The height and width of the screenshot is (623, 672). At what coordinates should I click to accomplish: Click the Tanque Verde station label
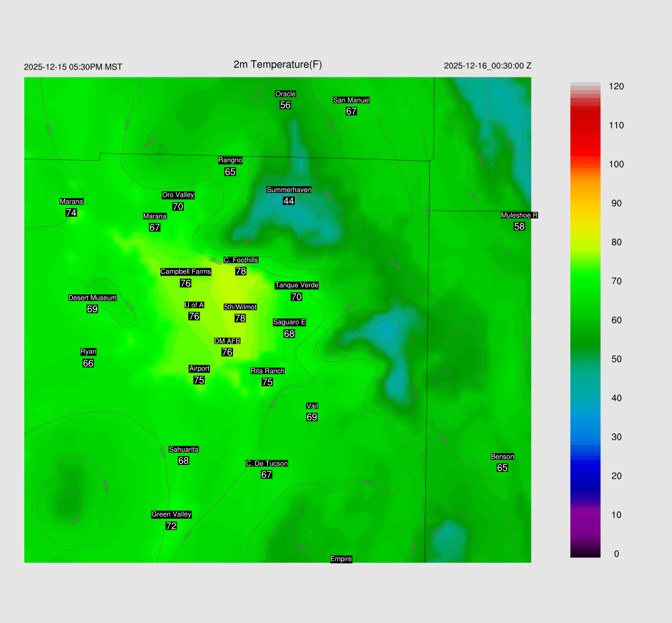click(297, 285)
